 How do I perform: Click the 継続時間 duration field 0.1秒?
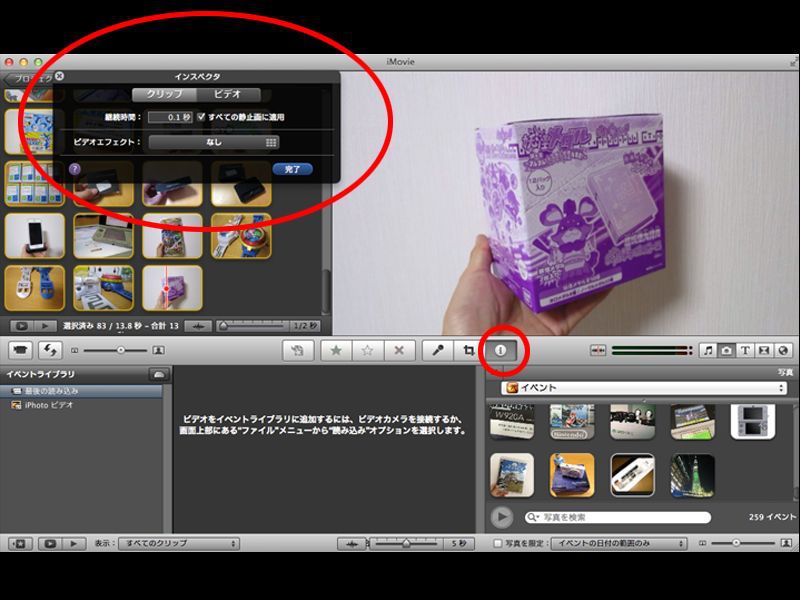point(170,117)
